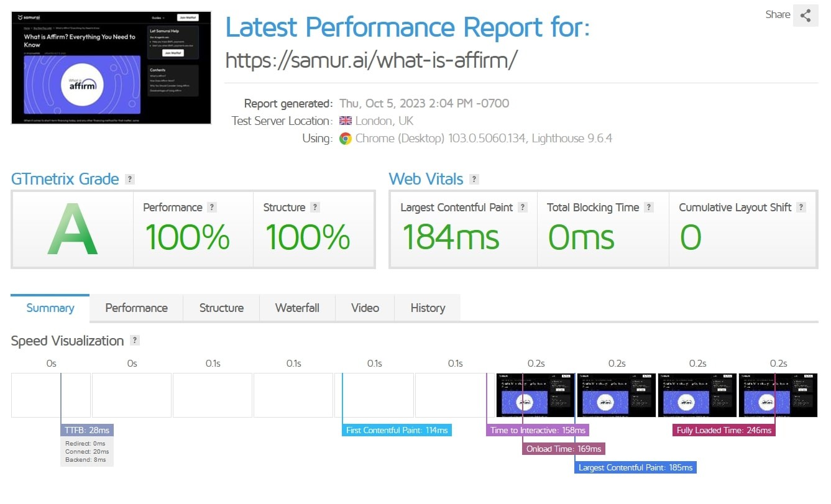Click the "Redirect: 0ms" detail
The image size is (831, 504).
86,444
